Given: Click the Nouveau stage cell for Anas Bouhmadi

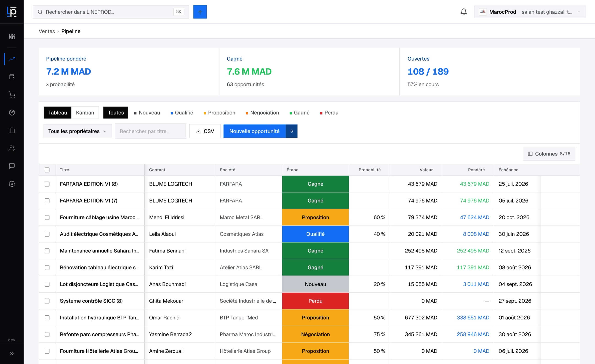Looking at the screenshot, I should coord(315,284).
